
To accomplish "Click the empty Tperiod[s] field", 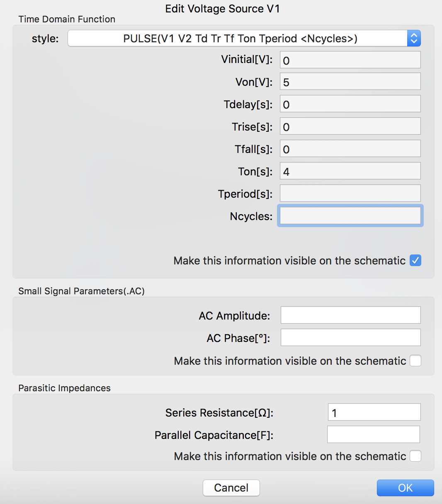I will 350,194.
